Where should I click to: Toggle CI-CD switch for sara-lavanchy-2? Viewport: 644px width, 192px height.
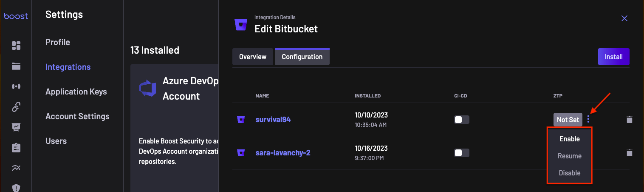coord(462,152)
